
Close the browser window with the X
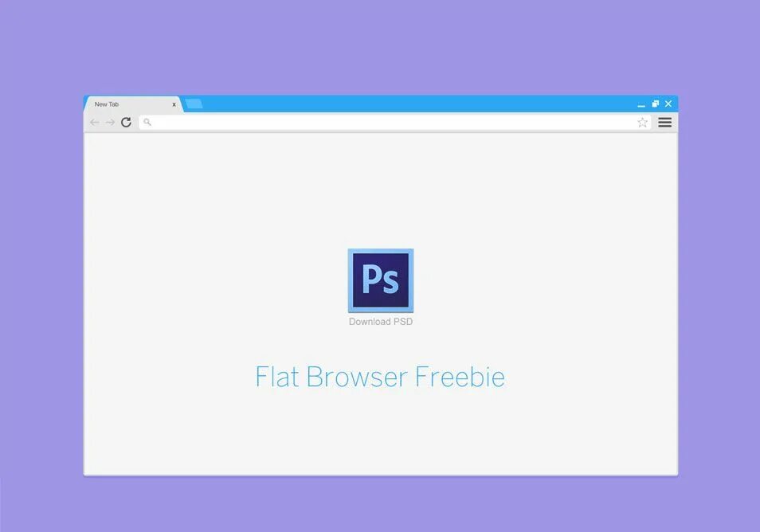pos(668,104)
